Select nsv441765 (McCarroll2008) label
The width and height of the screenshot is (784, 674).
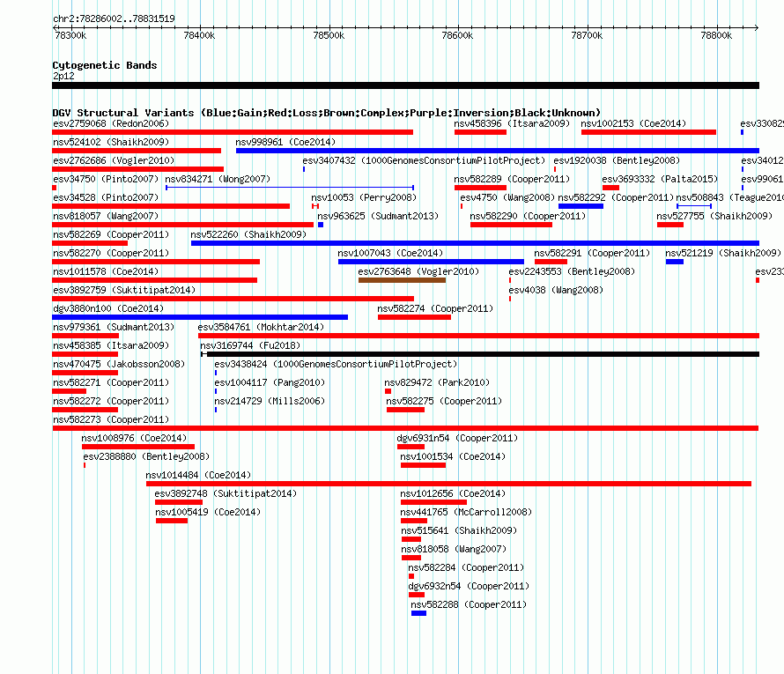[x=466, y=512]
